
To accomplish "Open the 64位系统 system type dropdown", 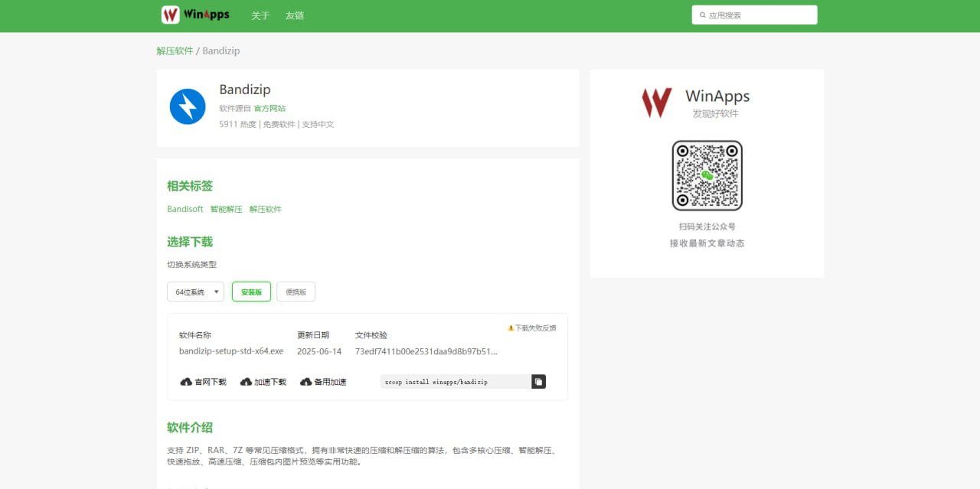I will [194, 292].
